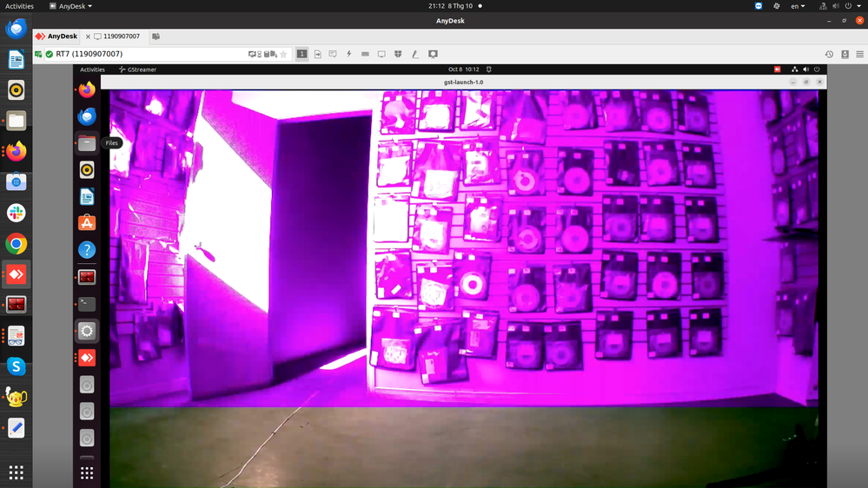Show remote applications grid in RT7 dock
The height and width of the screenshot is (488, 868).
(x=87, y=472)
